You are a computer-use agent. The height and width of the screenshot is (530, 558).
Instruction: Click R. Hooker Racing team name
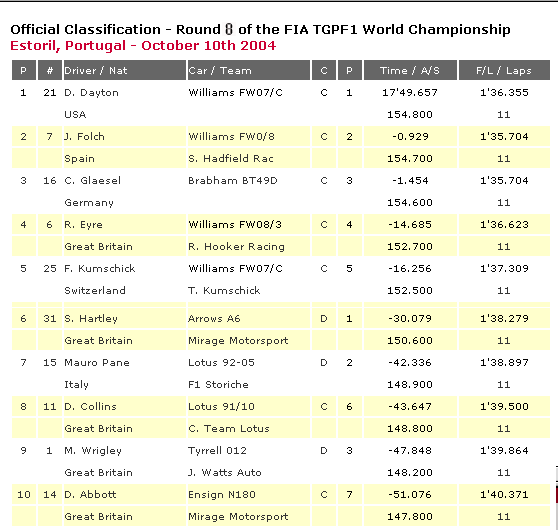pos(236,246)
